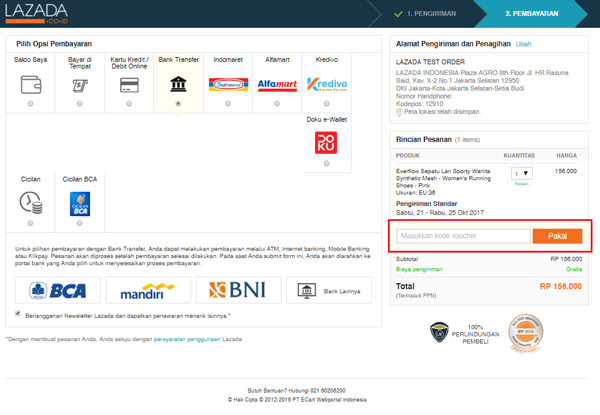This screenshot has width=600, height=415.
Task: Click the Saldo Saya label
Action: point(31,60)
